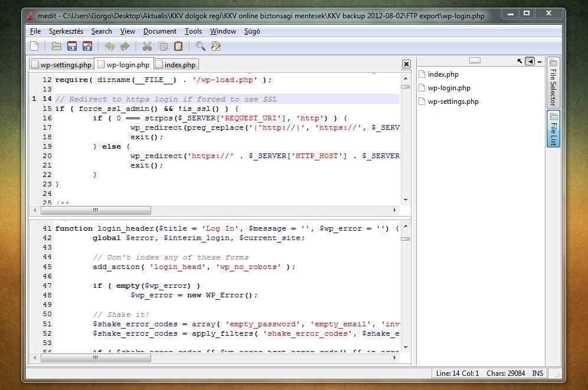Click the Open file folder icon
588x390 pixels.
tap(57, 46)
